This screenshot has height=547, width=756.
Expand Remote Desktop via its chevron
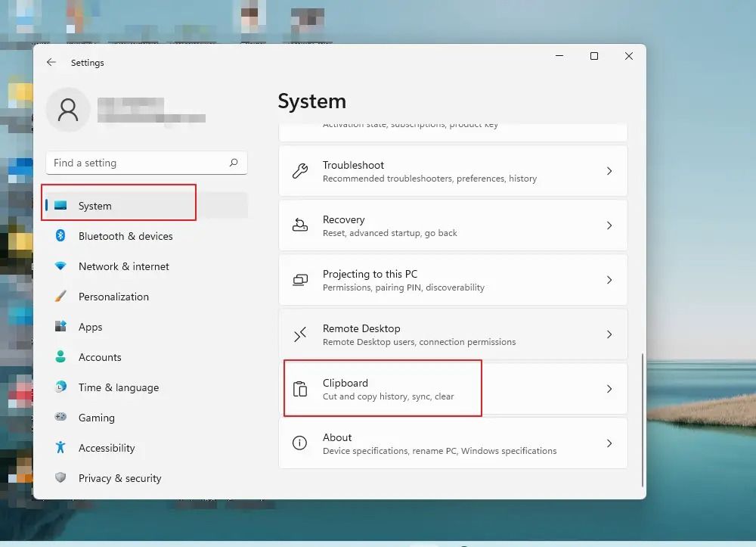[609, 334]
